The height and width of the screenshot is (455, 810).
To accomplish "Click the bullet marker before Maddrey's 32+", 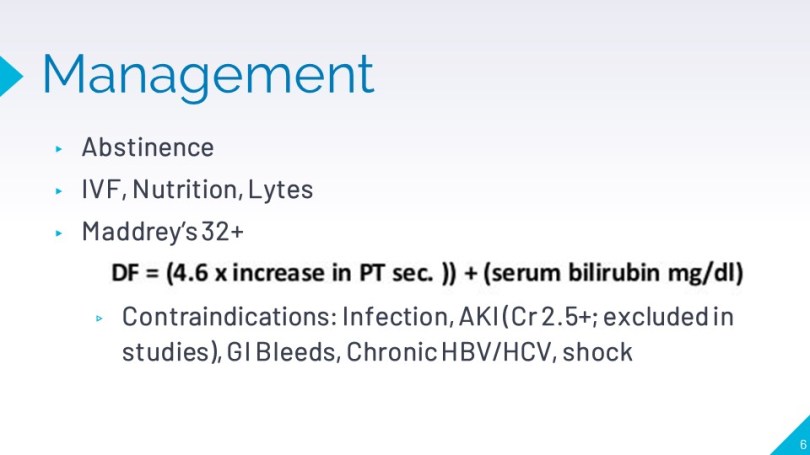I will 59,233.
